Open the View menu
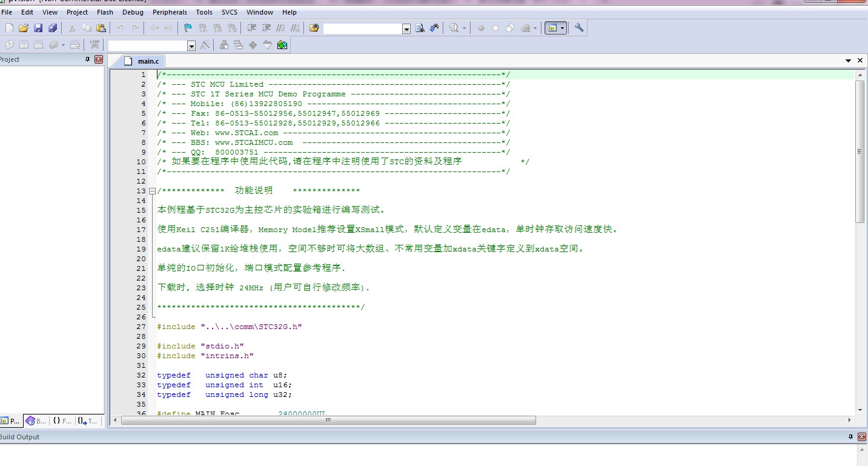The height and width of the screenshot is (466, 868). (50, 12)
